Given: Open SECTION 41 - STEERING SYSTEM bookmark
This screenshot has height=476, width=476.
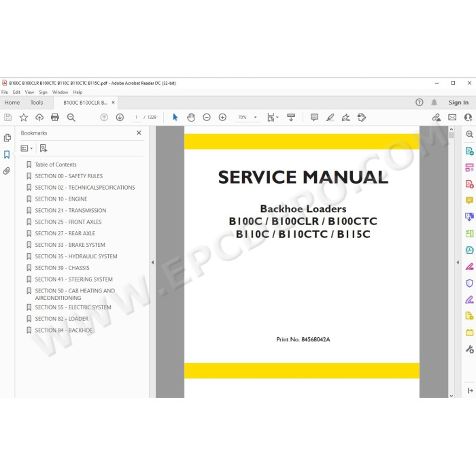Looking at the screenshot, I should [73, 279].
